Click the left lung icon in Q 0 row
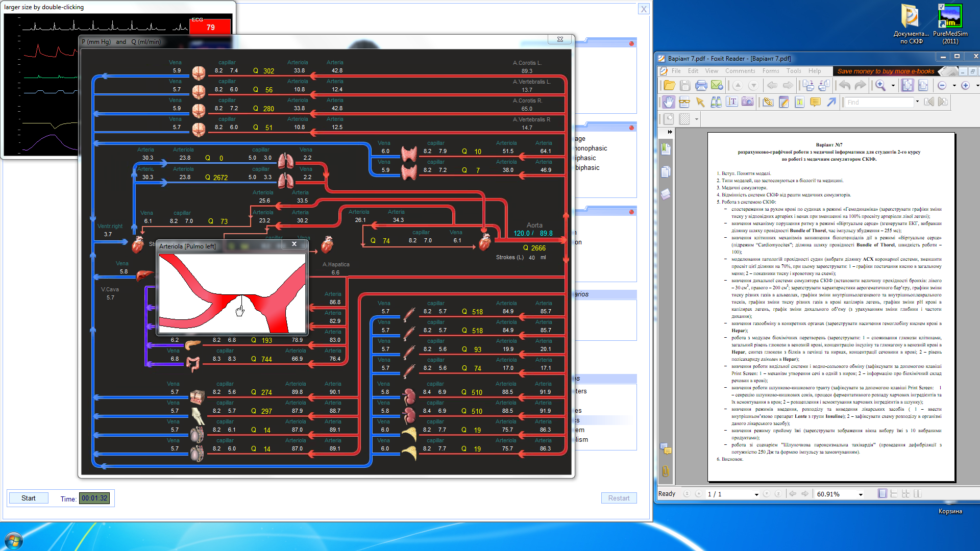 (x=285, y=161)
